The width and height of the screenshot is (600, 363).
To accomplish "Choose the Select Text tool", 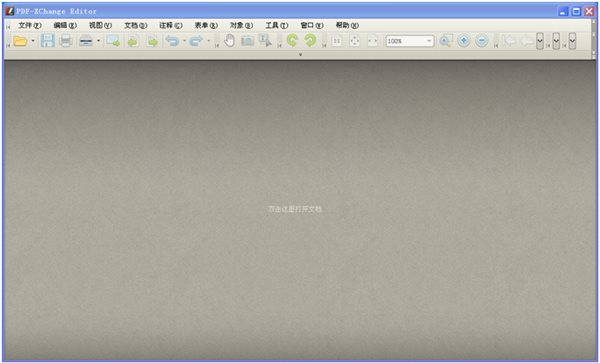I will pyautogui.click(x=266, y=41).
